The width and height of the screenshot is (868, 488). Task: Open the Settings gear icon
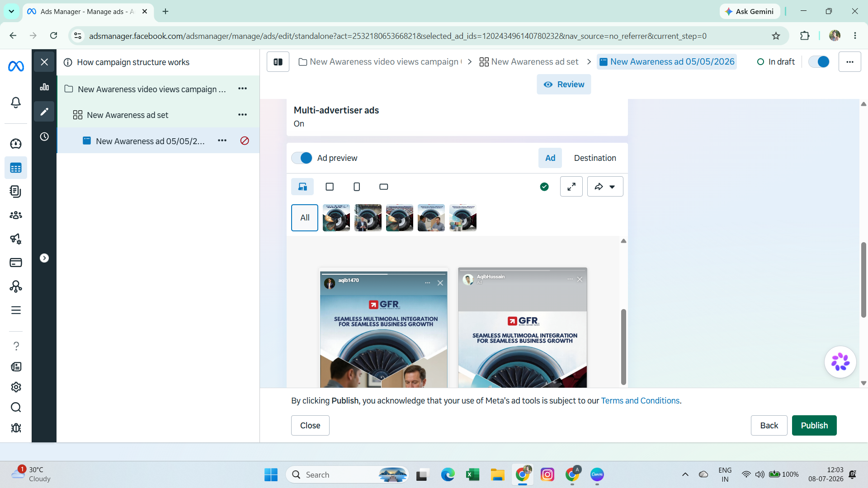(16, 387)
